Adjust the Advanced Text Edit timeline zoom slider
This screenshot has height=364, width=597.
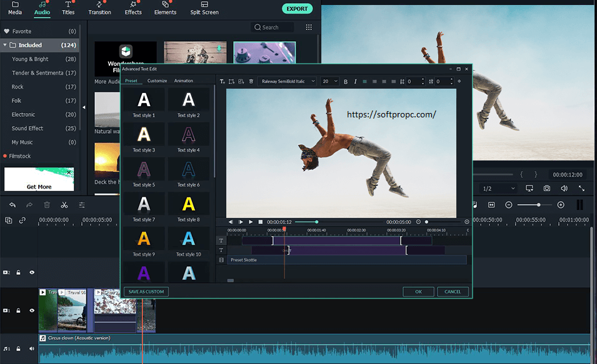click(x=426, y=222)
